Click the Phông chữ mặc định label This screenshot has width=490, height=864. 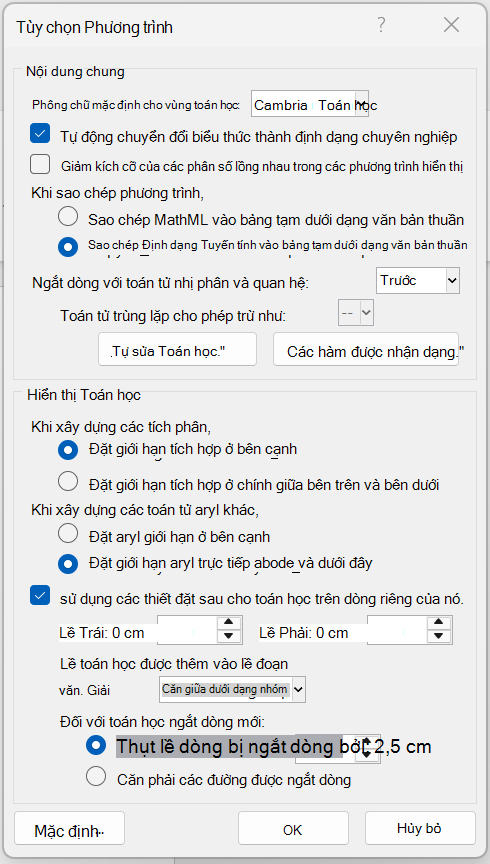136,105
